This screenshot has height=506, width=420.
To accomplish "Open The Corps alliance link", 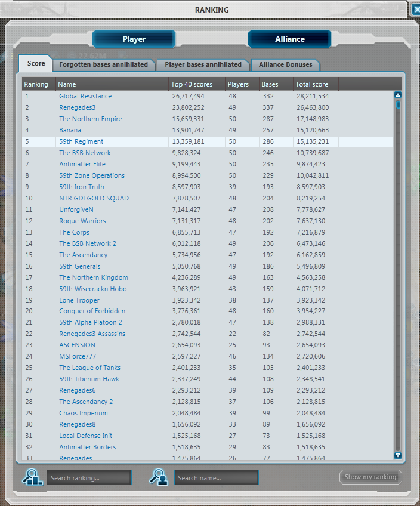I will [x=74, y=232].
